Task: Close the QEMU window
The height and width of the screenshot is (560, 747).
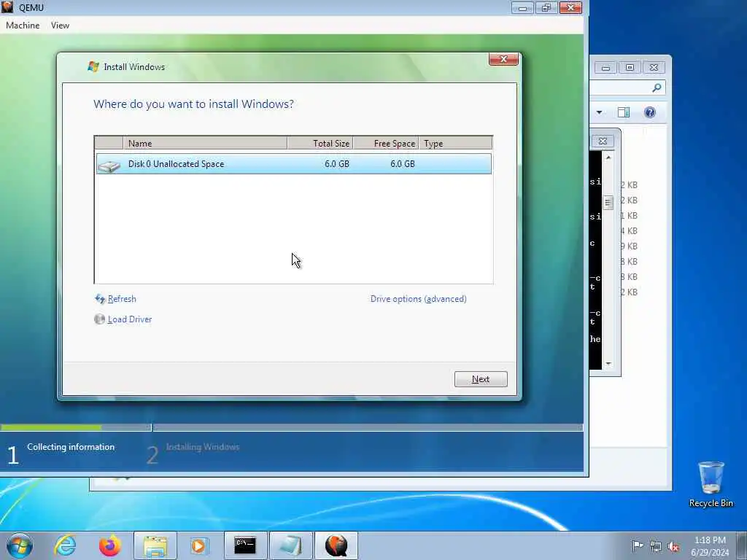Action: coord(570,7)
